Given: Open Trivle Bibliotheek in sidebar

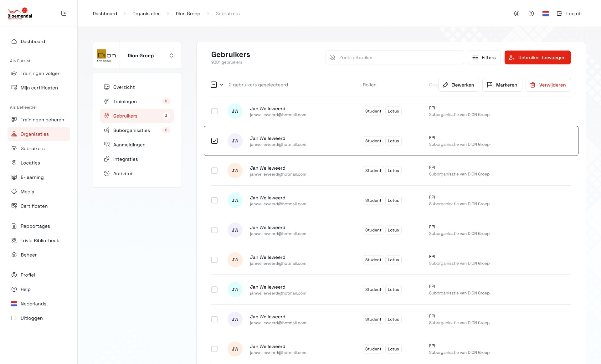Looking at the screenshot, I should point(39,240).
